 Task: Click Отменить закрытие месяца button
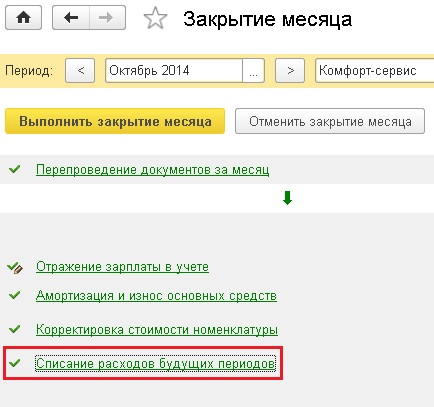pos(330,121)
